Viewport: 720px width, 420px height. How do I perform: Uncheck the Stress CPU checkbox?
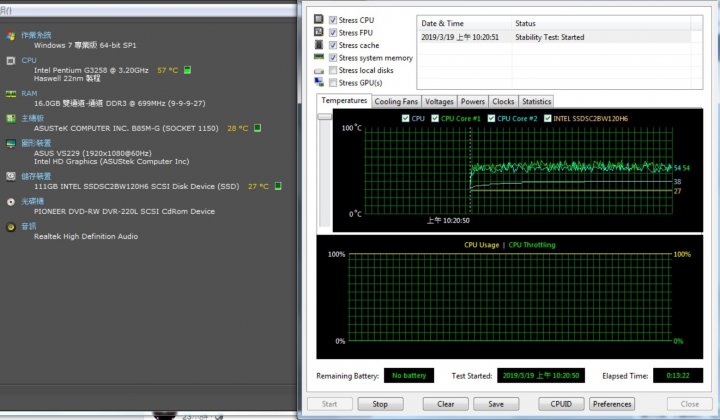333,20
